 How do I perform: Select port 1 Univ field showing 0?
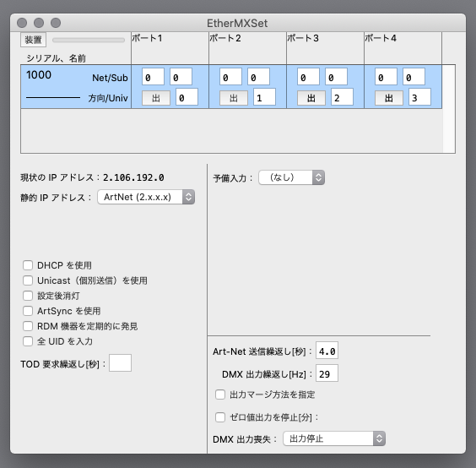187,97
